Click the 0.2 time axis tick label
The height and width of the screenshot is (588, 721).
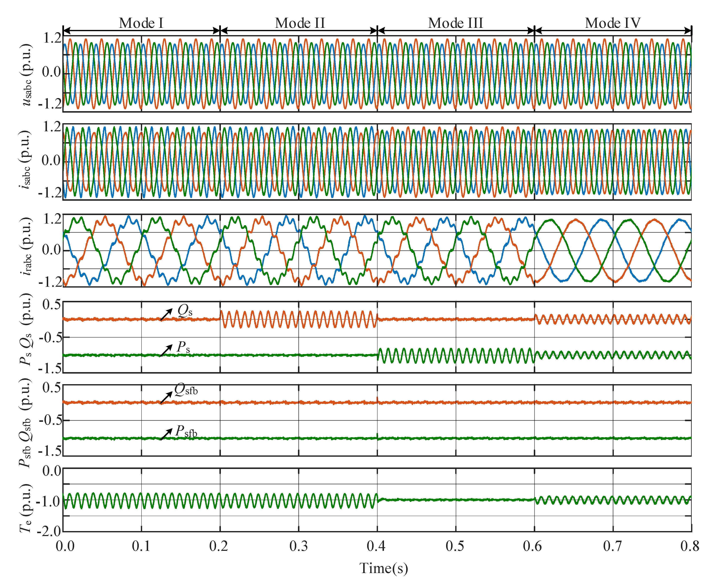pyautogui.click(x=218, y=546)
